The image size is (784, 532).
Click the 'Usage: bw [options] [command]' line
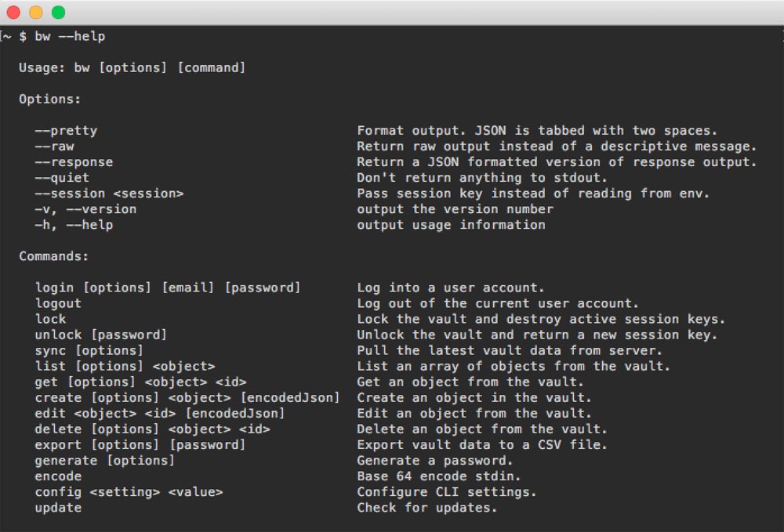point(132,68)
